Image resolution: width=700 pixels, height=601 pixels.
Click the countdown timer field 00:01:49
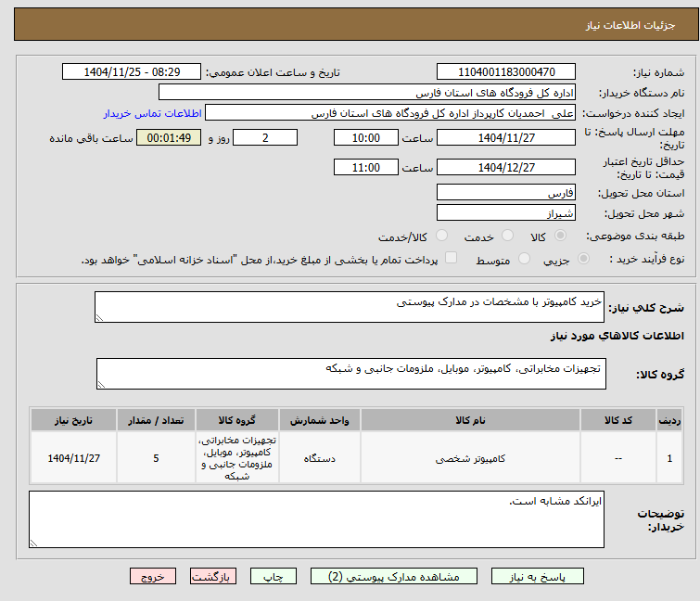tap(169, 137)
